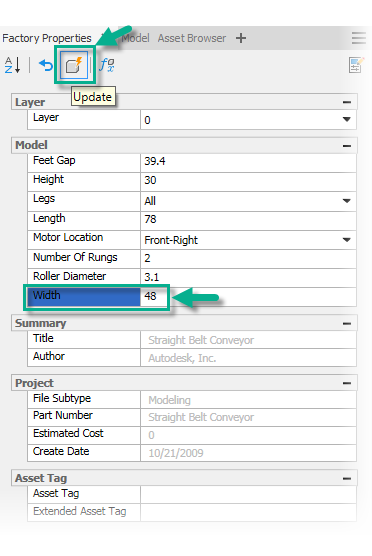372x556 pixels.
Task: Open the Asset Browser tab
Action: [x=191, y=38]
